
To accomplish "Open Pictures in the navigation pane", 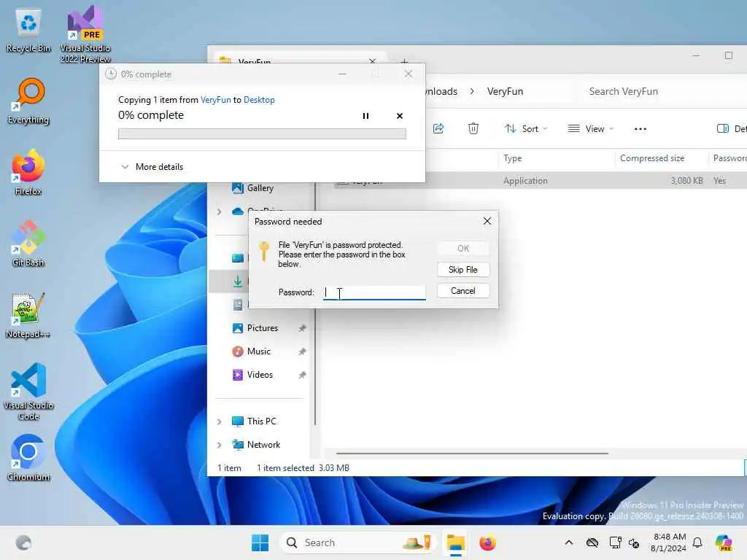I will 262,328.
